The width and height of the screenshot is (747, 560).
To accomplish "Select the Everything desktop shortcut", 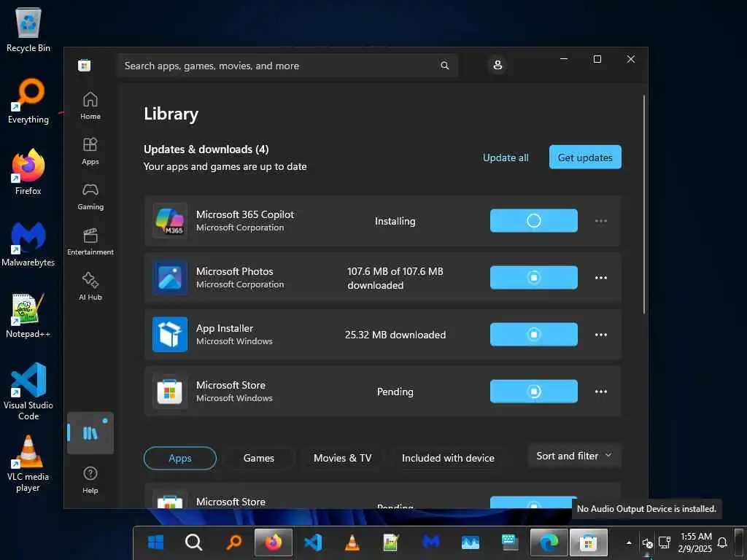I will coord(28,101).
